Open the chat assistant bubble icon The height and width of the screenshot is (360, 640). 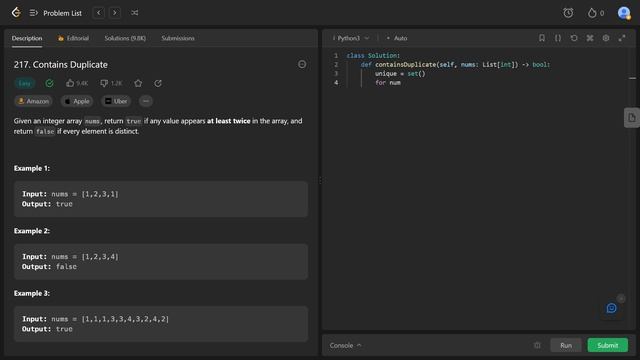[611, 308]
